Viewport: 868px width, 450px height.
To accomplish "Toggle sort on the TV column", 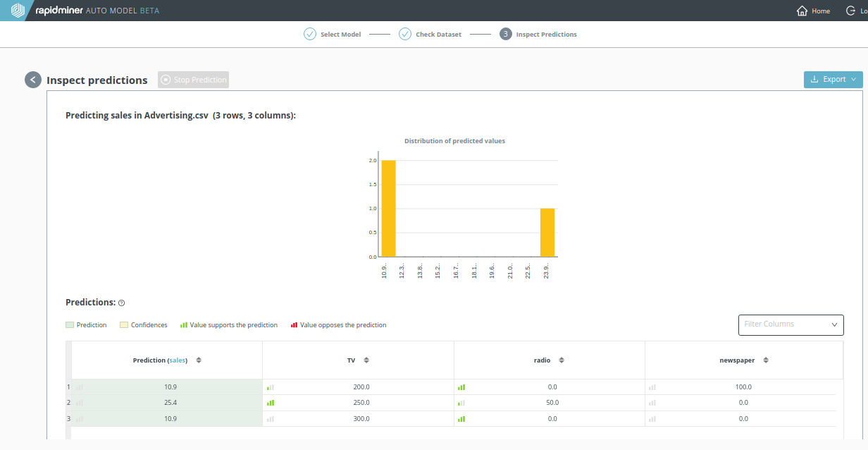I will point(366,360).
